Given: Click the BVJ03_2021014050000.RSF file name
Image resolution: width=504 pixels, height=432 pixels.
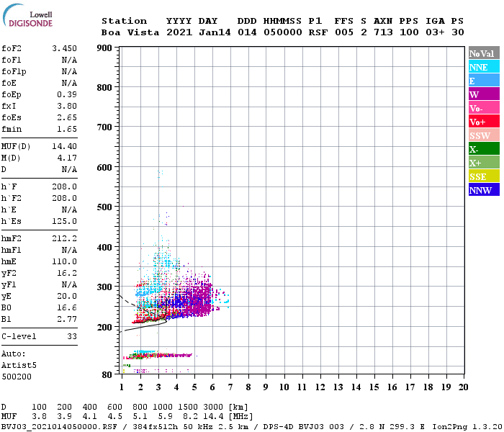Looking at the screenshot, I should pos(59,427).
